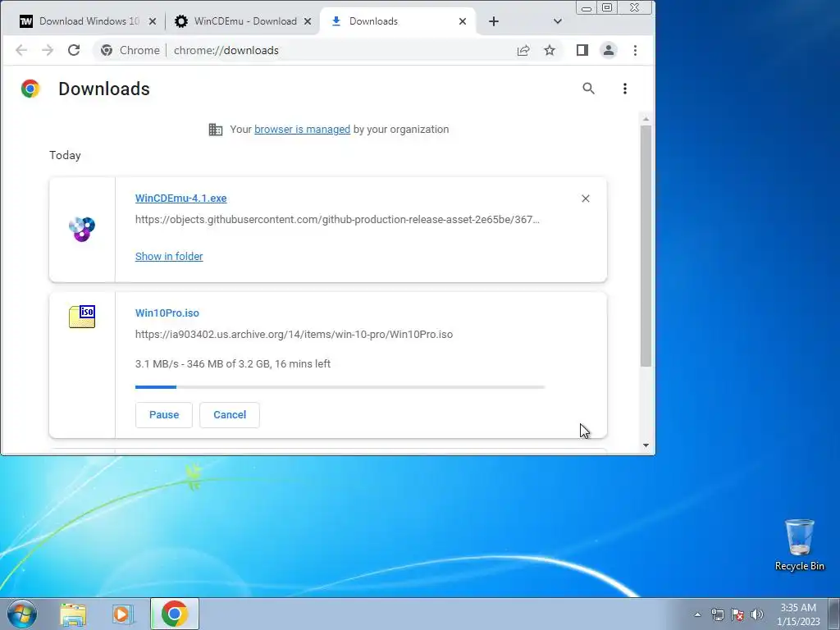Click the Today date heading
The width and height of the screenshot is (840, 630).
click(66, 155)
